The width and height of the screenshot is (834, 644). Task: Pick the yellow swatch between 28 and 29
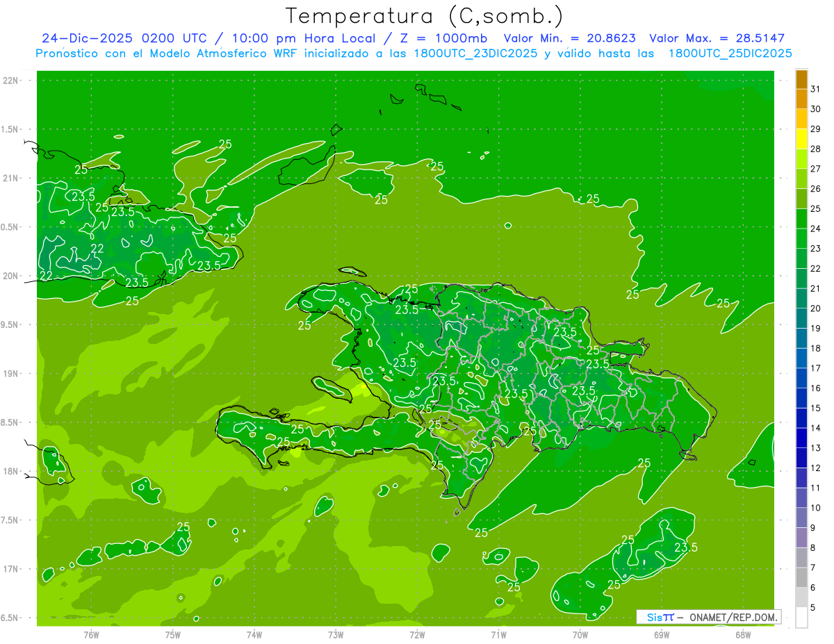coord(801,139)
